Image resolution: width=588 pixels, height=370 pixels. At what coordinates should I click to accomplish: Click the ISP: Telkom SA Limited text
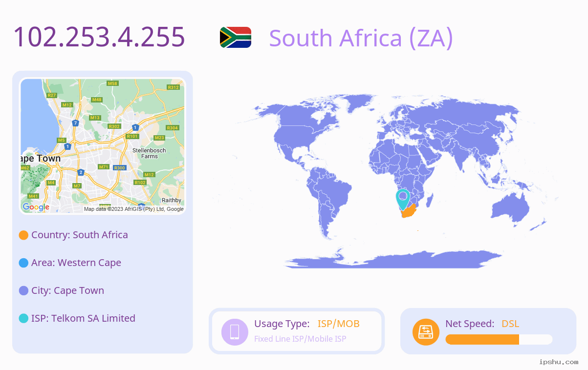point(83,318)
